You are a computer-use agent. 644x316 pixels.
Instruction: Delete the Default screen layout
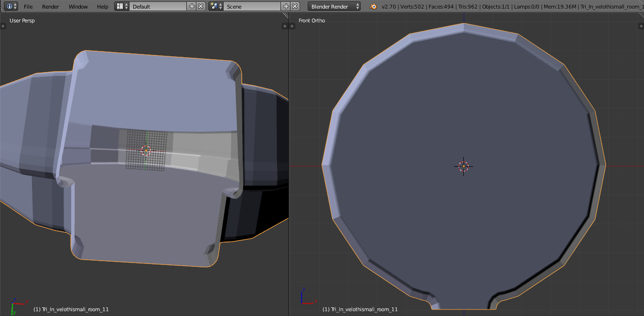point(201,6)
